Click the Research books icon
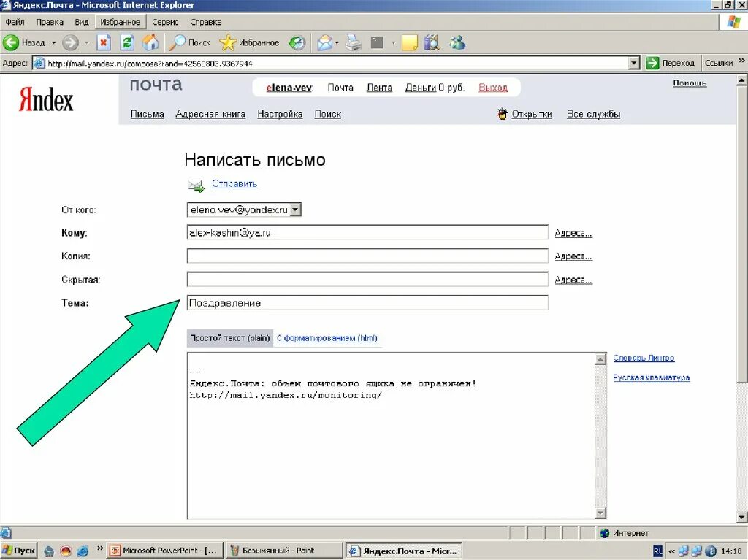748x560 pixels. pyautogui.click(x=432, y=43)
